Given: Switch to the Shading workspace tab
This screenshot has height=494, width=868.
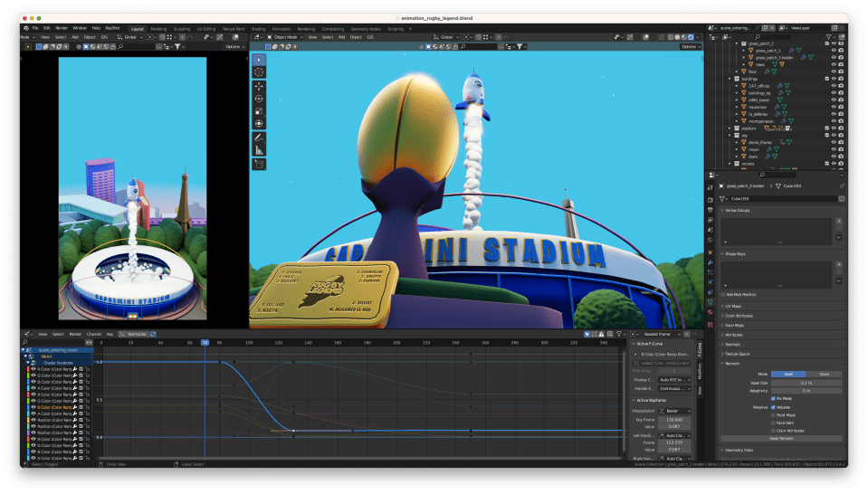Looking at the screenshot, I should [259, 28].
